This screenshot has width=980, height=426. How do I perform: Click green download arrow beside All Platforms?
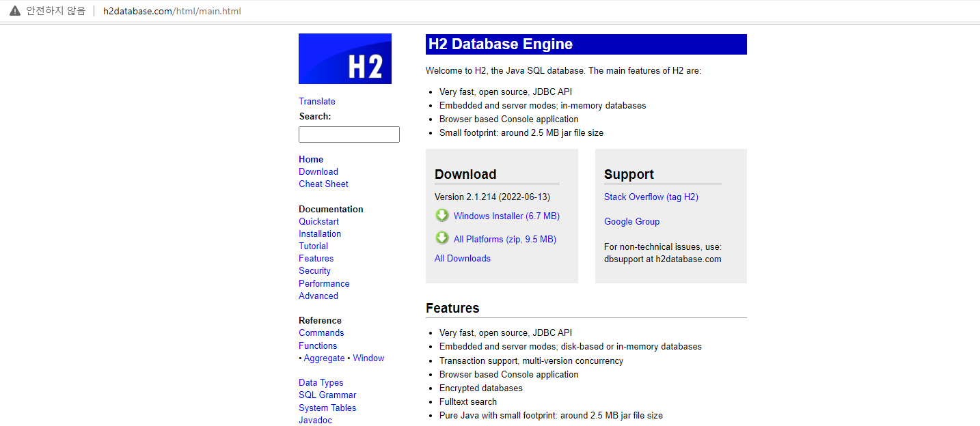click(x=442, y=238)
